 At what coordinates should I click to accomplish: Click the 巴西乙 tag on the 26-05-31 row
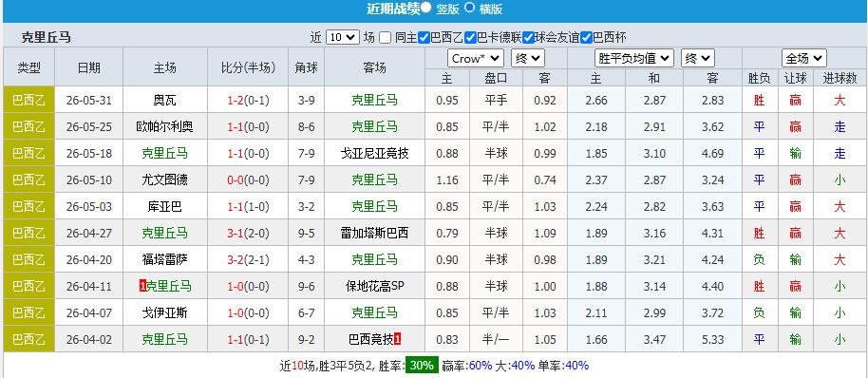click(x=28, y=100)
